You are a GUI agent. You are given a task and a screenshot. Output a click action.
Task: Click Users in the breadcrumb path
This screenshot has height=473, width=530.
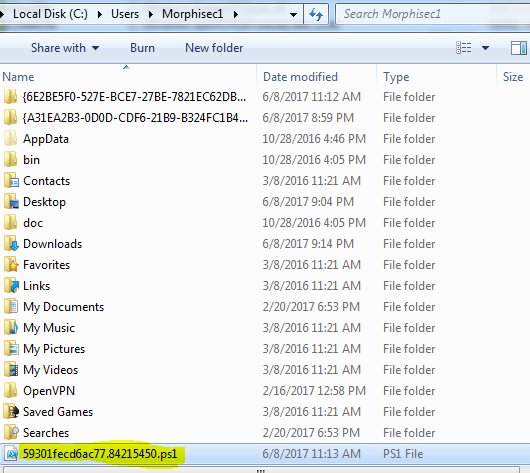(125, 14)
